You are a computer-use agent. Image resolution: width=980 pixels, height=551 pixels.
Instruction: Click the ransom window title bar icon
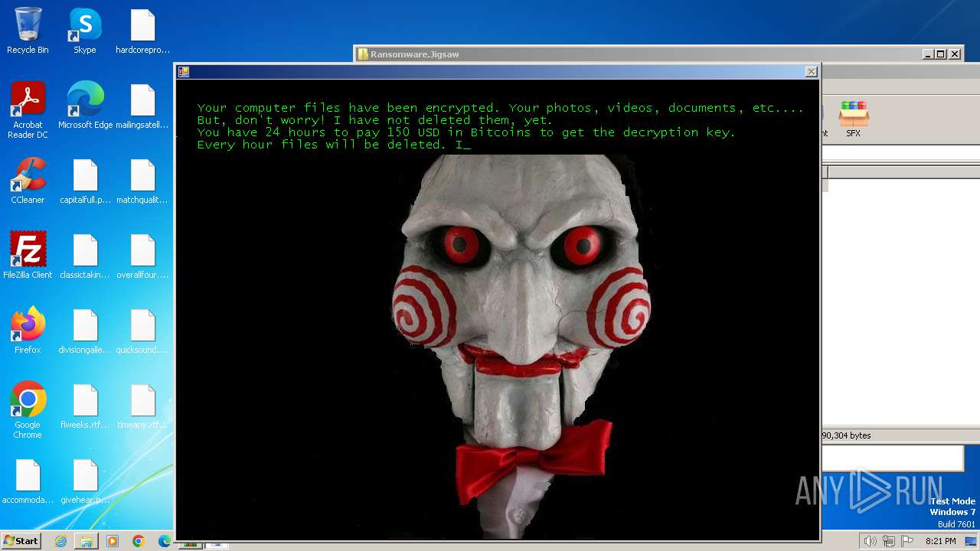(184, 72)
